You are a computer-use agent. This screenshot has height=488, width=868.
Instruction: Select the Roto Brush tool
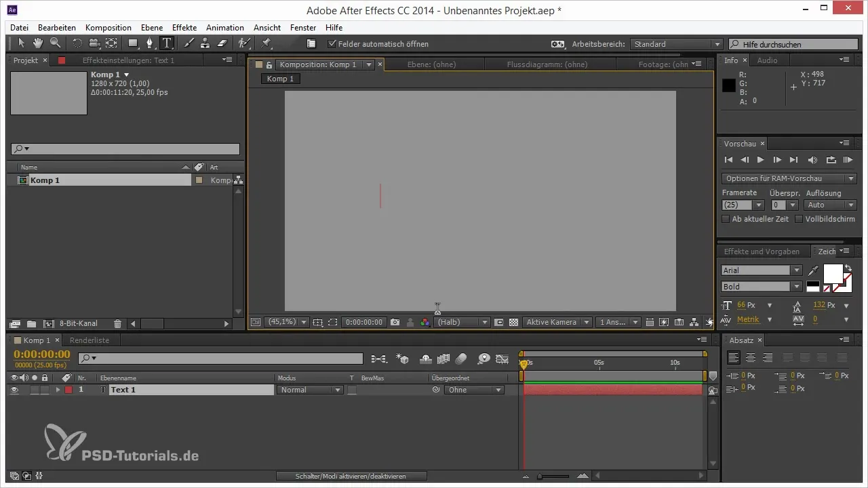pyautogui.click(x=244, y=43)
